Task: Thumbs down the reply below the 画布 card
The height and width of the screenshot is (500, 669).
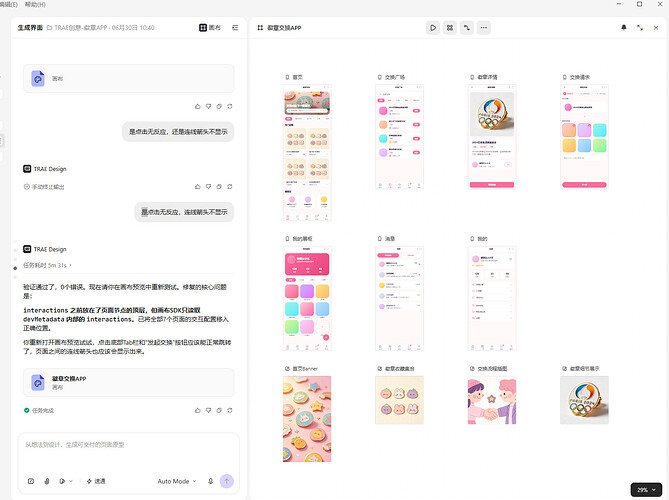Action: coord(208,106)
